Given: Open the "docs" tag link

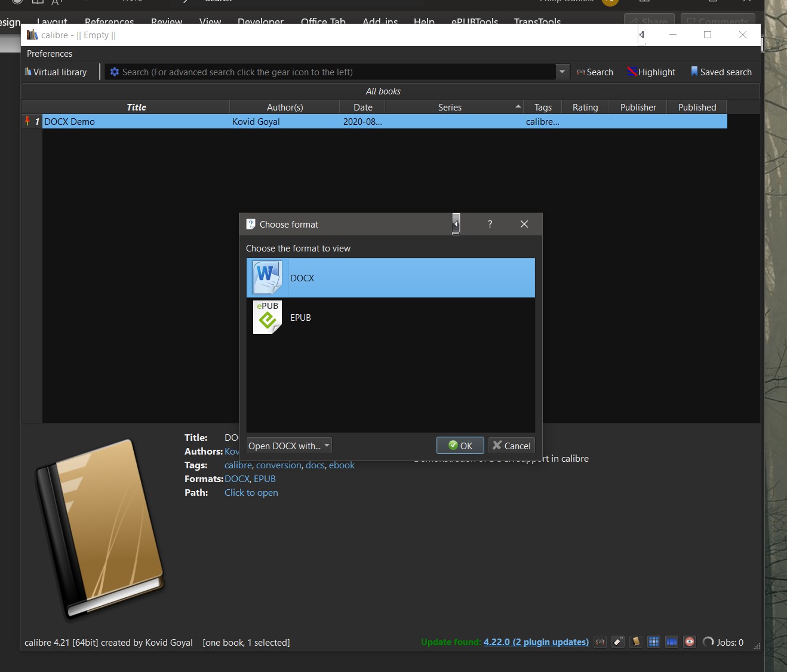Looking at the screenshot, I should tap(315, 465).
